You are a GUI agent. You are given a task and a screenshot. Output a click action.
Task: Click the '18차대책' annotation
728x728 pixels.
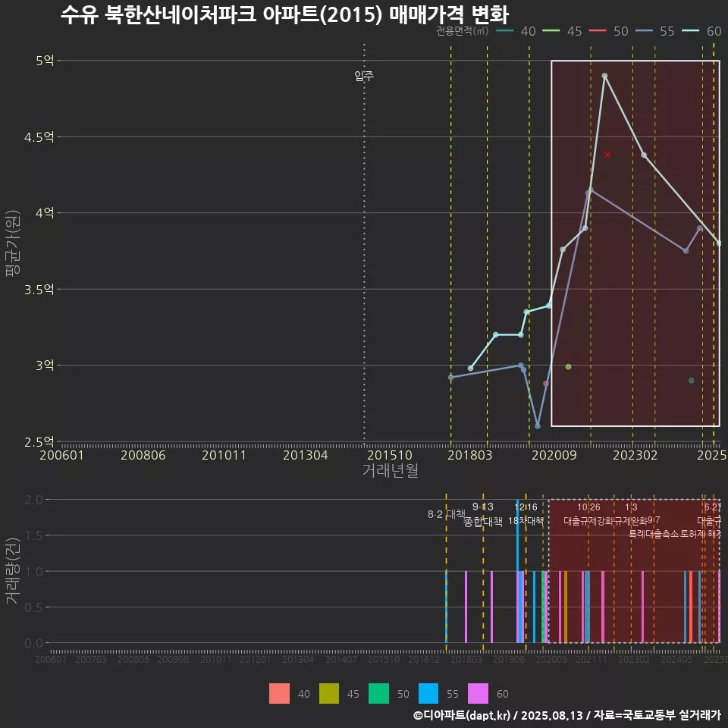click(x=526, y=520)
